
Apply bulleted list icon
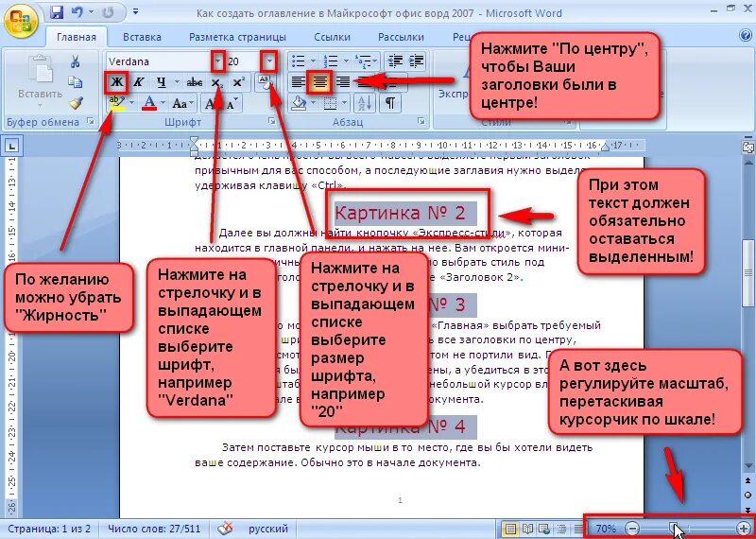pyautogui.click(x=299, y=61)
